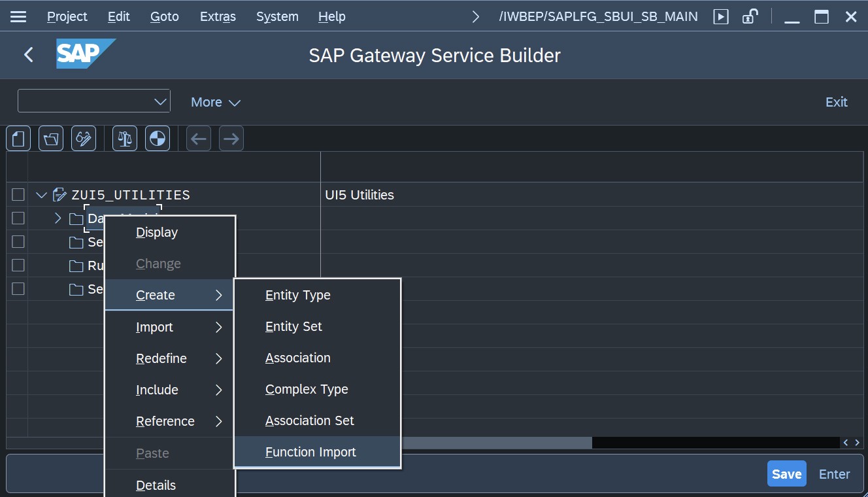Tick the checkbox for ZUI5_UTILITIES row
Image resolution: width=868 pixels, height=497 pixels.
[18, 195]
